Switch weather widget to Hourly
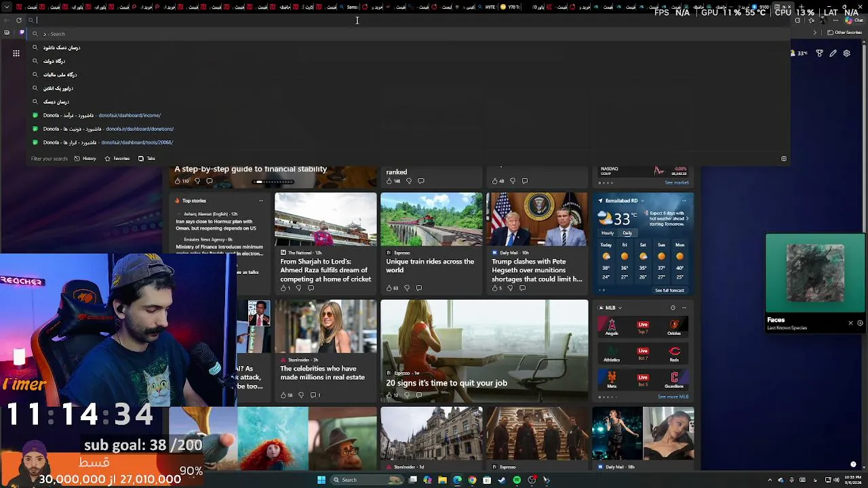This screenshot has height=488, width=868. (608, 233)
